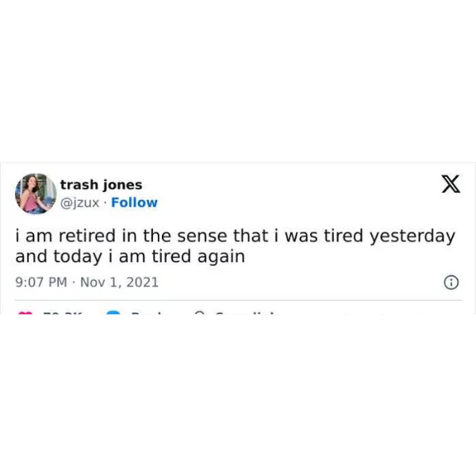This screenshot has width=476, height=476.
Task: Open trash jones profile picture
Action: point(36,194)
